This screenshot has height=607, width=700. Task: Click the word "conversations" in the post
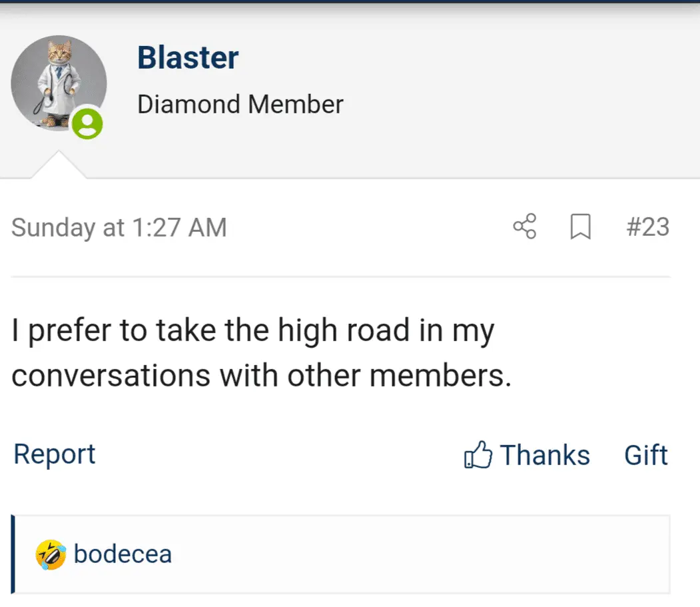pyautogui.click(x=111, y=376)
